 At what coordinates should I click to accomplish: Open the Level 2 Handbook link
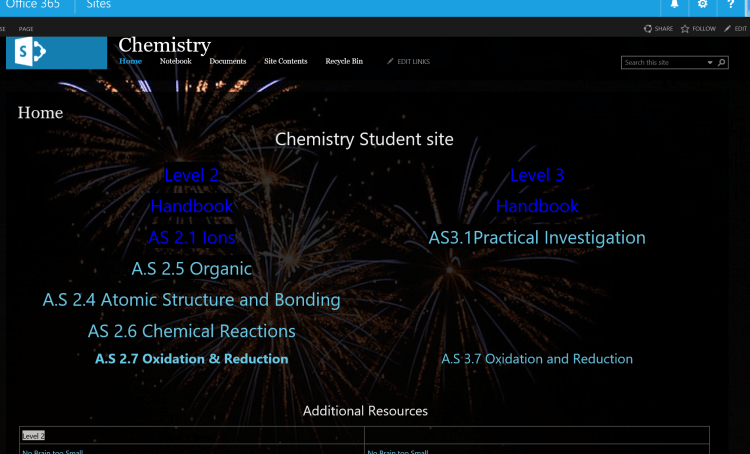pos(192,206)
